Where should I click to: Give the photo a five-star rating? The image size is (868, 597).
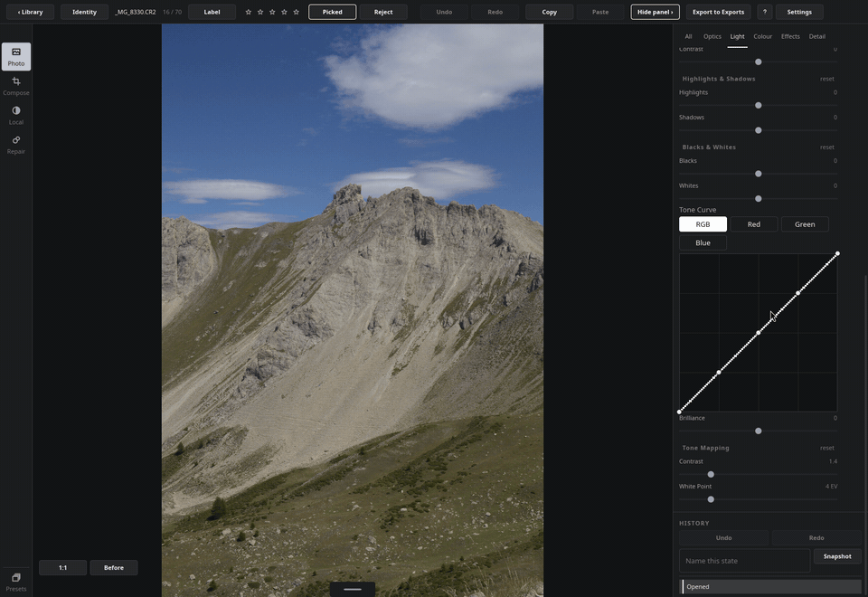[x=297, y=12]
